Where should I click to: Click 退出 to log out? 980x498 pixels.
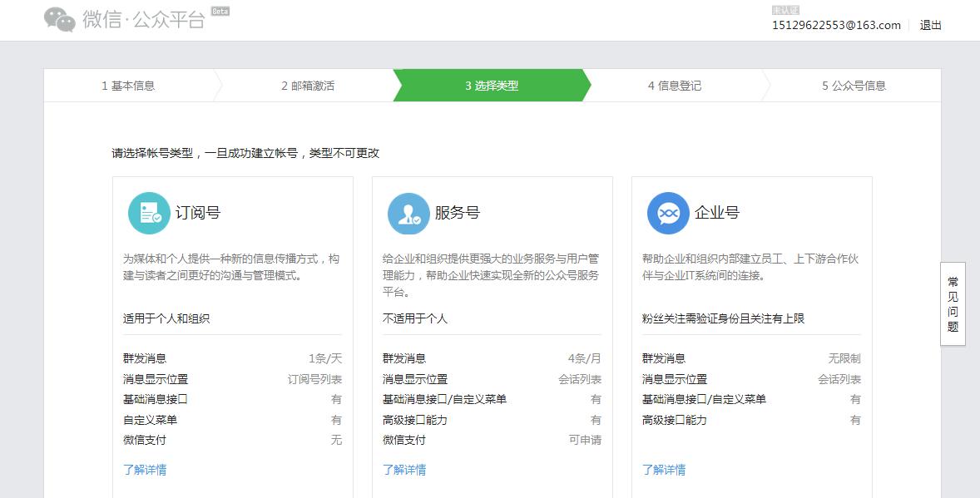931,25
